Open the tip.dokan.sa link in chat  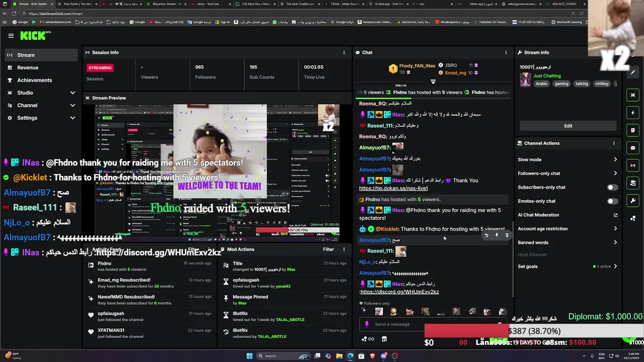coord(393,189)
